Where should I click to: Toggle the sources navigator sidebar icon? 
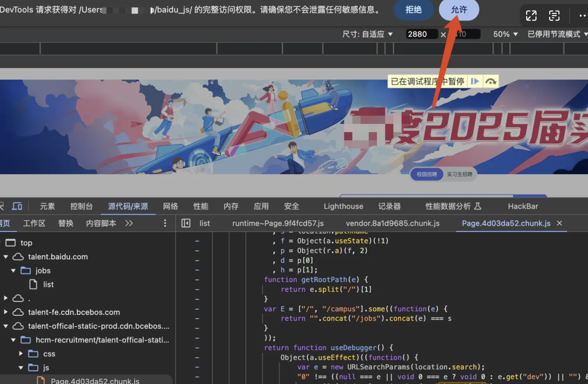[x=186, y=223]
